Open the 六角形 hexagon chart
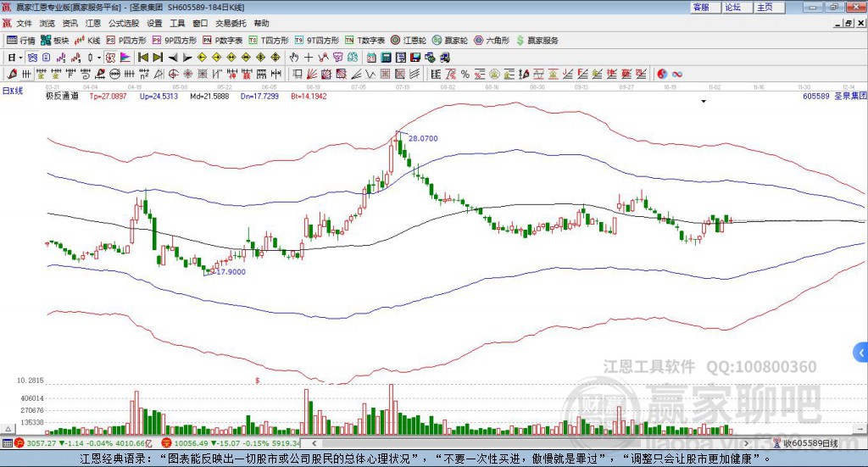 coord(492,41)
